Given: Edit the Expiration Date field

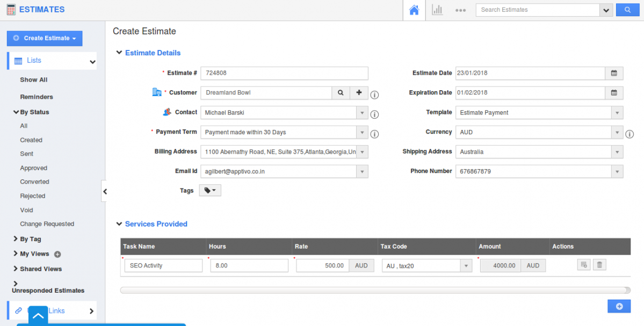Looking at the screenshot, I should [x=530, y=93].
